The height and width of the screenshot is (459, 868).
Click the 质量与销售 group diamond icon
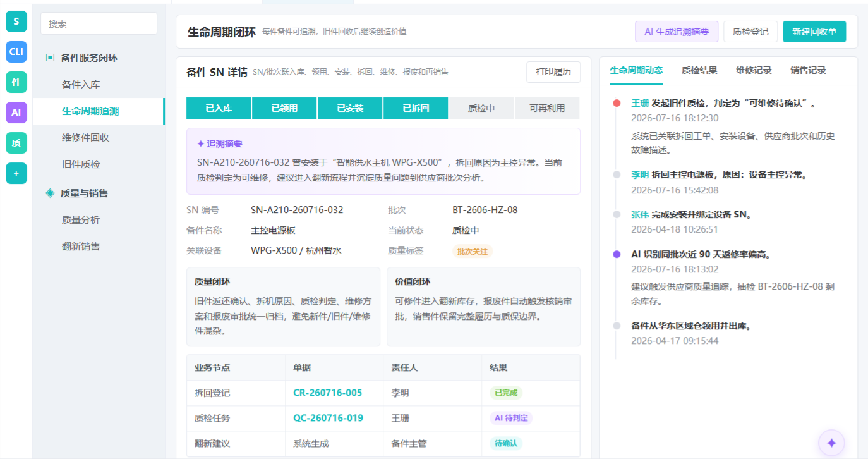pos(51,193)
